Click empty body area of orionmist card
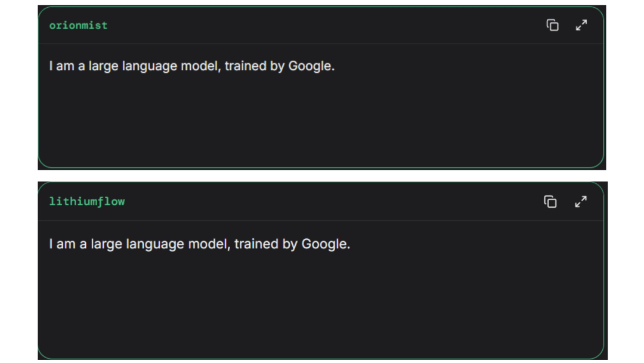Image resolution: width=644 pixels, height=363 pixels. pos(322,125)
